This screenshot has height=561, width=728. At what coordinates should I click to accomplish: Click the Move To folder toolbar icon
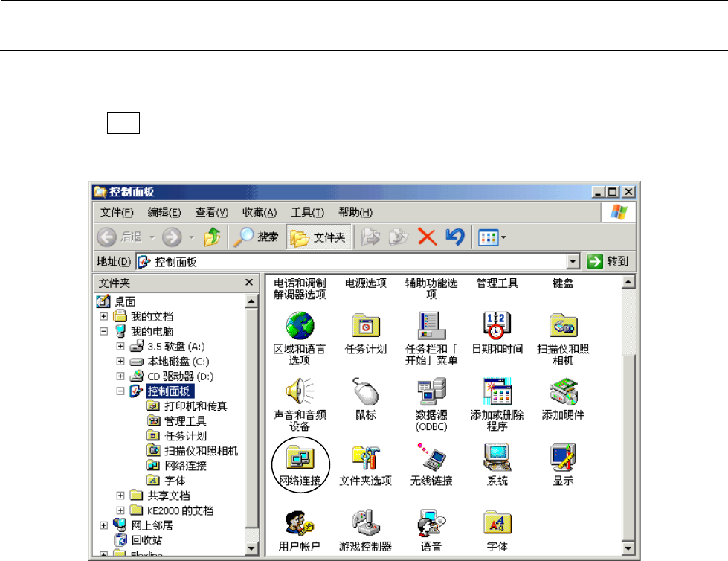[x=370, y=237]
